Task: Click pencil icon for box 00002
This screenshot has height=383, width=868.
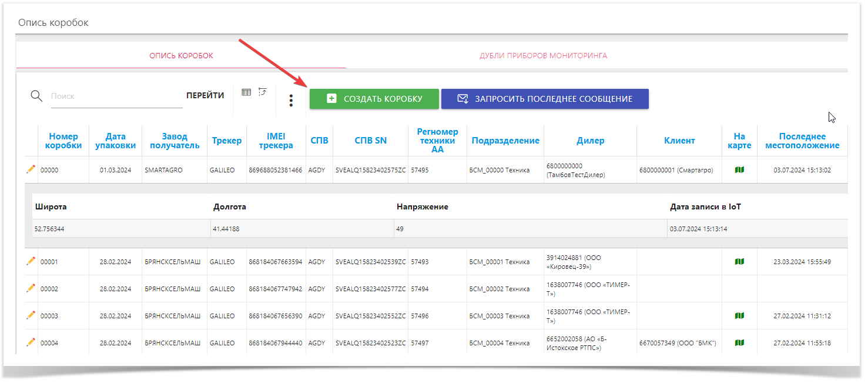Action: tap(31, 288)
